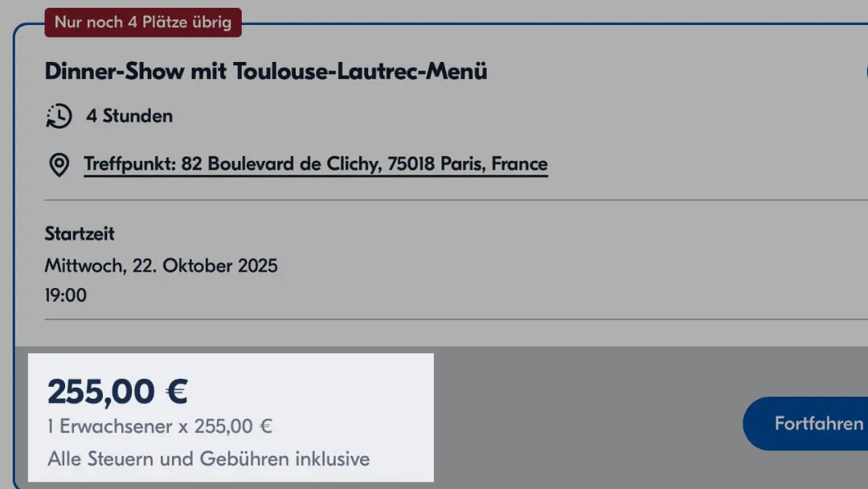Click the euro sign of the total price

click(176, 392)
